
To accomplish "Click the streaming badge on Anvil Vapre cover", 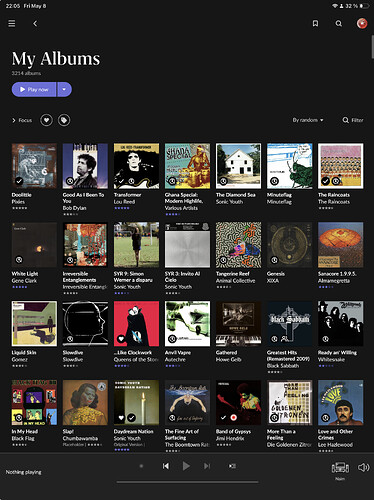I will point(172,339).
